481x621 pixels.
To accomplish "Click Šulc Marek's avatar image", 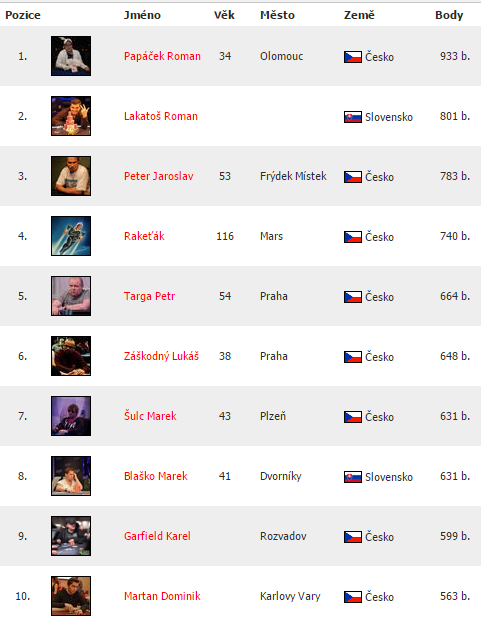I will click(x=71, y=416).
